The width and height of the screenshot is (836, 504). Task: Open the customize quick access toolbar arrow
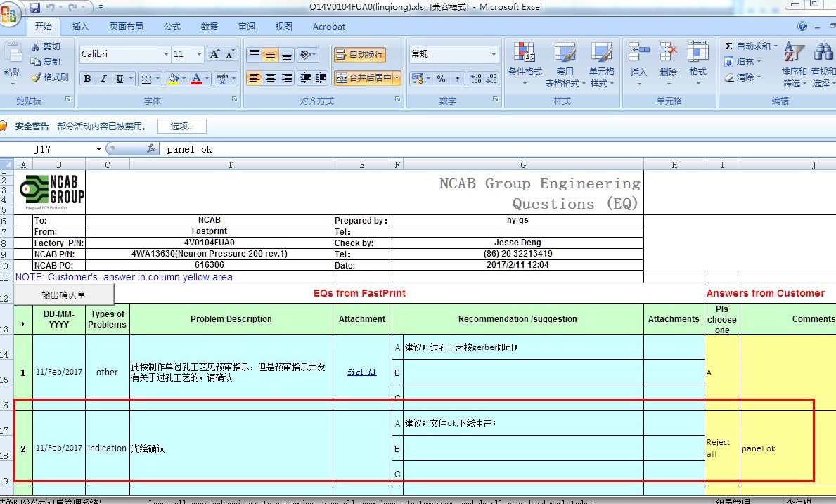[101, 8]
